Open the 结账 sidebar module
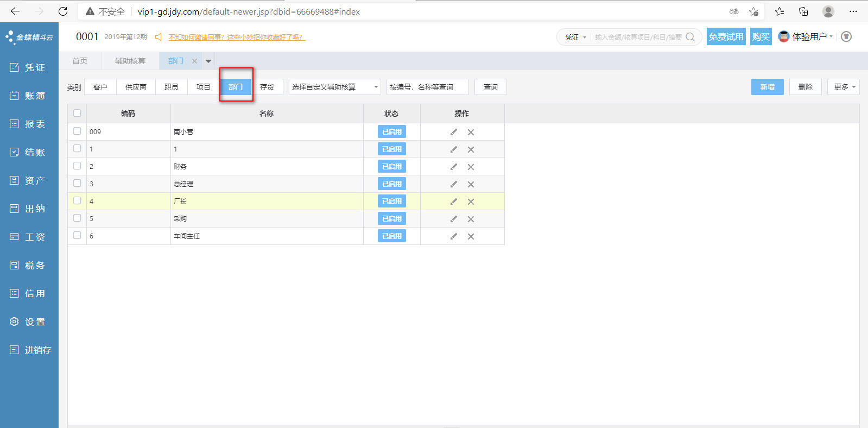The image size is (868, 428). point(27,152)
